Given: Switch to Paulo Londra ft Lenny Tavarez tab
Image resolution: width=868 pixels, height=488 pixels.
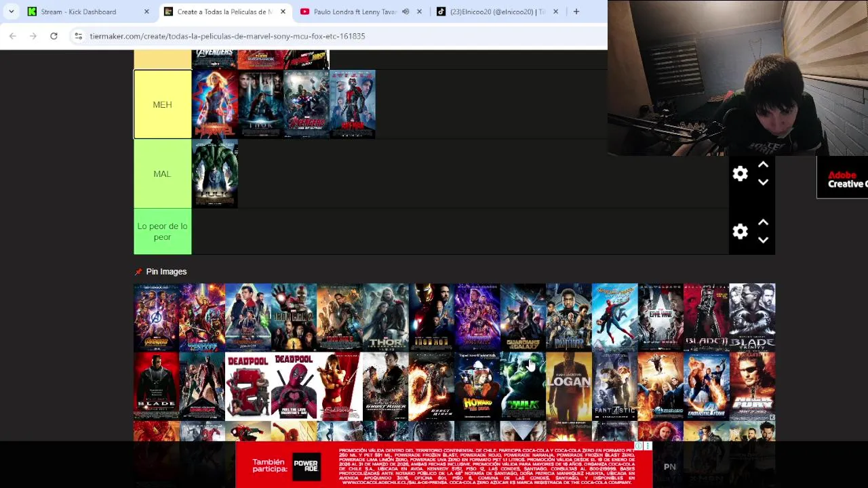Looking at the screenshot, I should (361, 12).
